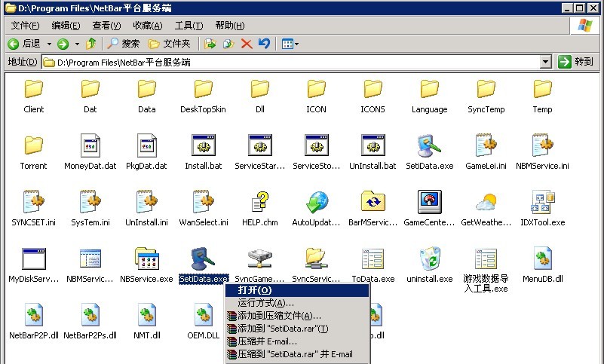Go up one folder level
This screenshot has width=604, height=364.
91,43
